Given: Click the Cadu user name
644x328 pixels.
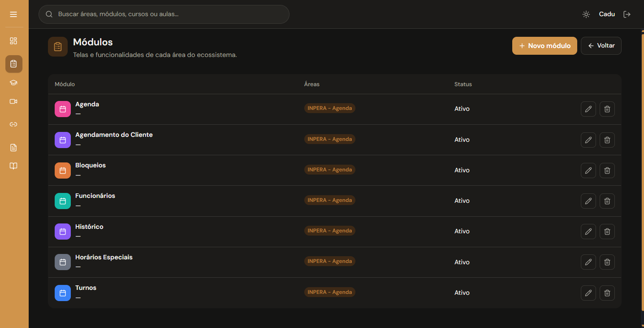Looking at the screenshot, I should (x=607, y=14).
